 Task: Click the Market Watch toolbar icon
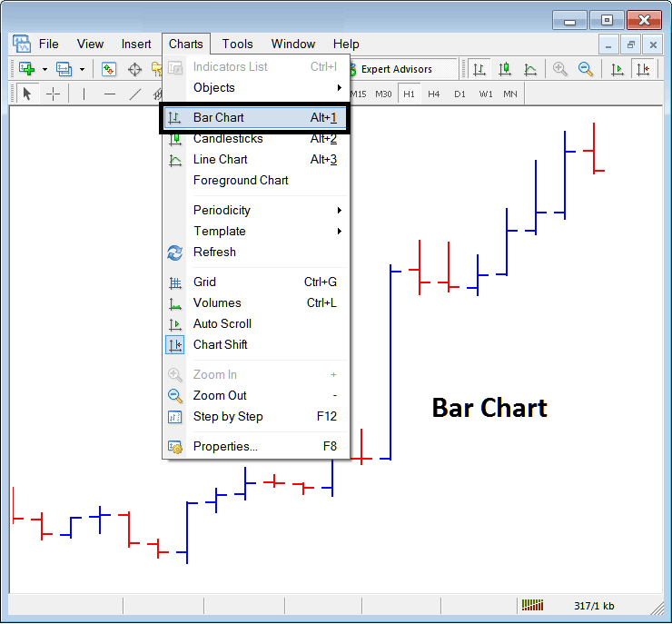(x=109, y=69)
